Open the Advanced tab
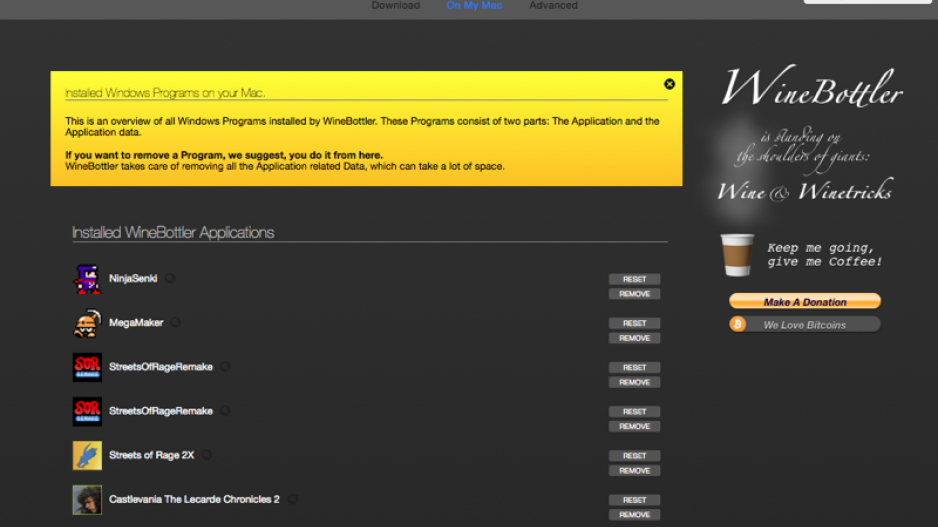 click(553, 5)
